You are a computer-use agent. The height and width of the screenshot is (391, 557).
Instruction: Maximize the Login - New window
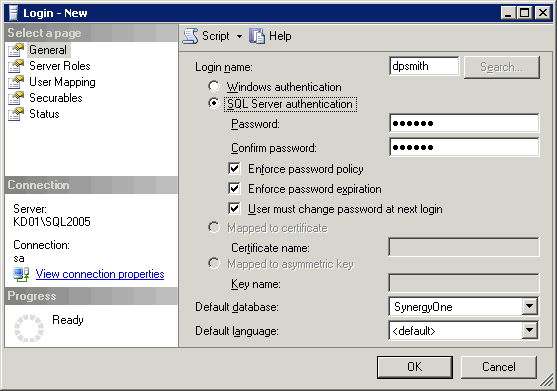tap(524, 13)
